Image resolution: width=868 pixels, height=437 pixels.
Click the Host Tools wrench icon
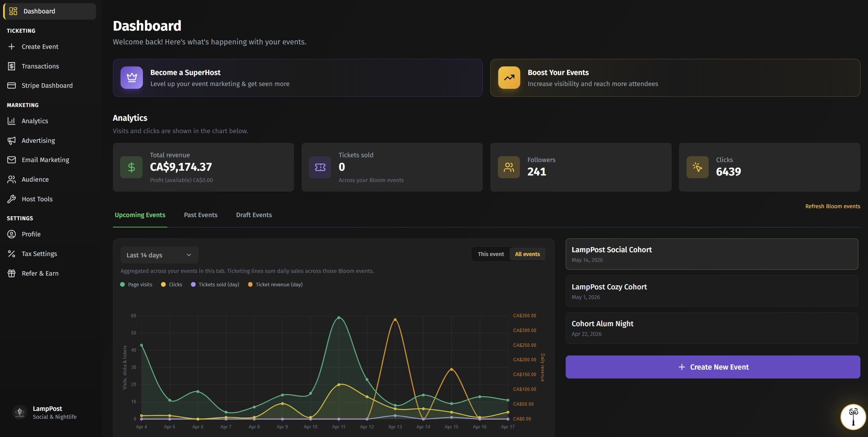tap(11, 199)
